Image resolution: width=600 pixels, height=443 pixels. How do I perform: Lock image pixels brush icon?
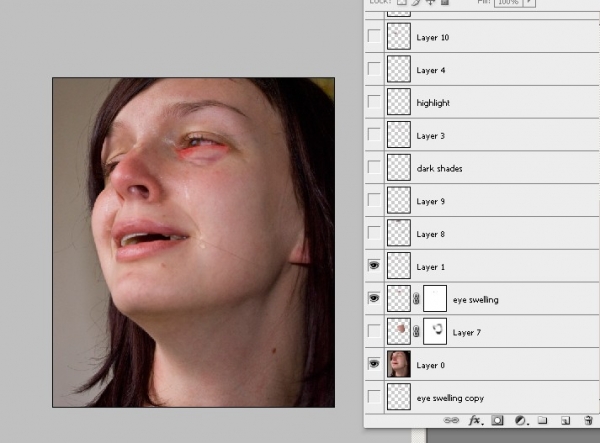pyautogui.click(x=416, y=2)
